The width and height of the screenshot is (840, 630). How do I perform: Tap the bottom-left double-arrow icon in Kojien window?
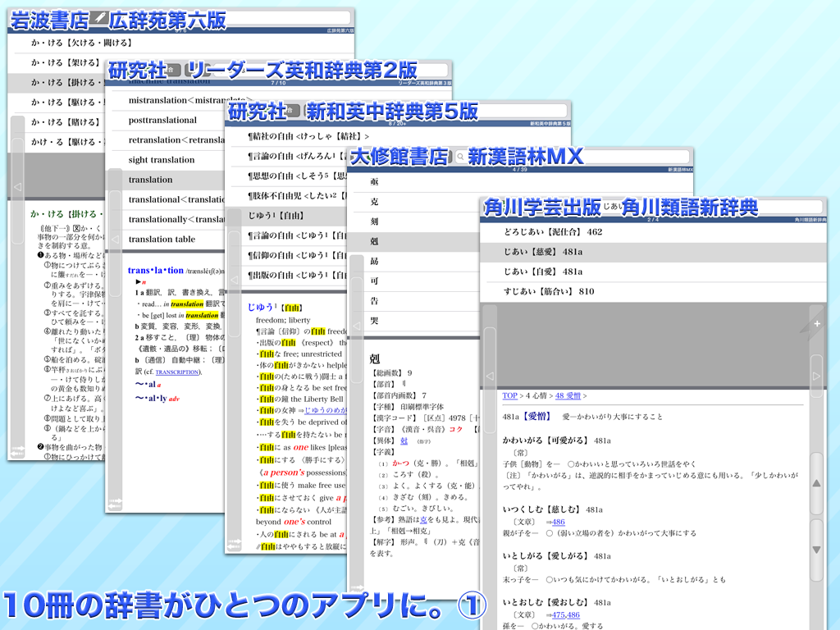pos(17,451)
